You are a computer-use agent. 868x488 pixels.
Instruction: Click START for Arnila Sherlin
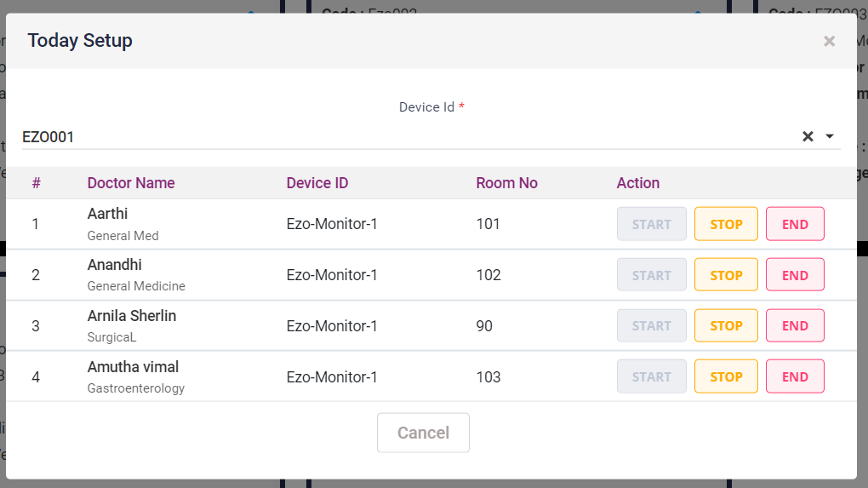coord(651,325)
